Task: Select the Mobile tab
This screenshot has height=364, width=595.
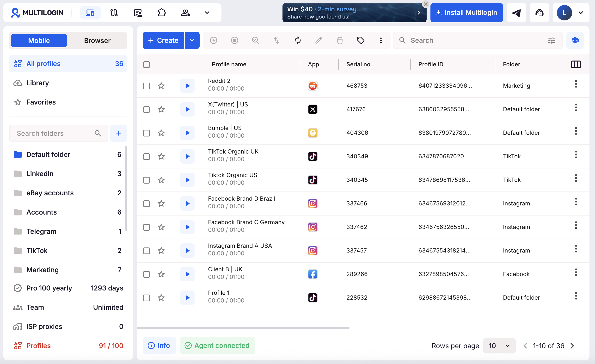Action: (39, 41)
